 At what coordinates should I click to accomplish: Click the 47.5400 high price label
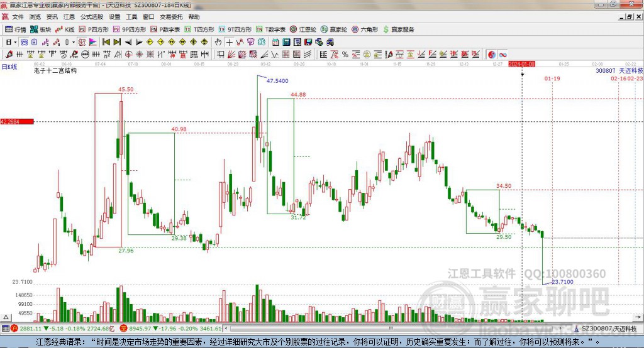click(x=277, y=81)
